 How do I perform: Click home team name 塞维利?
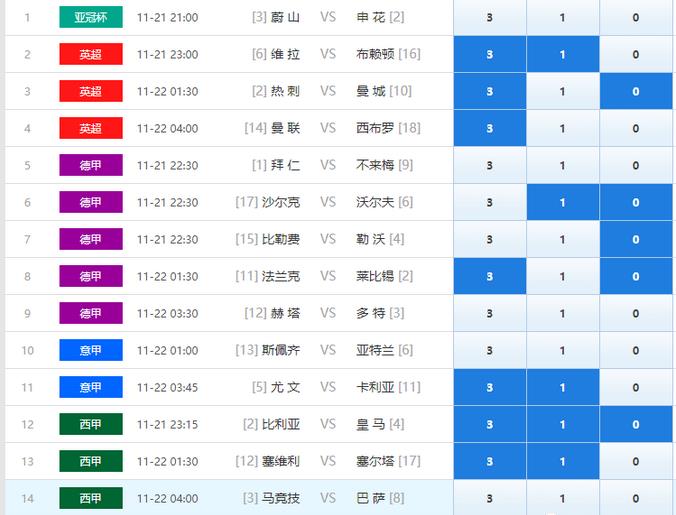click(281, 462)
